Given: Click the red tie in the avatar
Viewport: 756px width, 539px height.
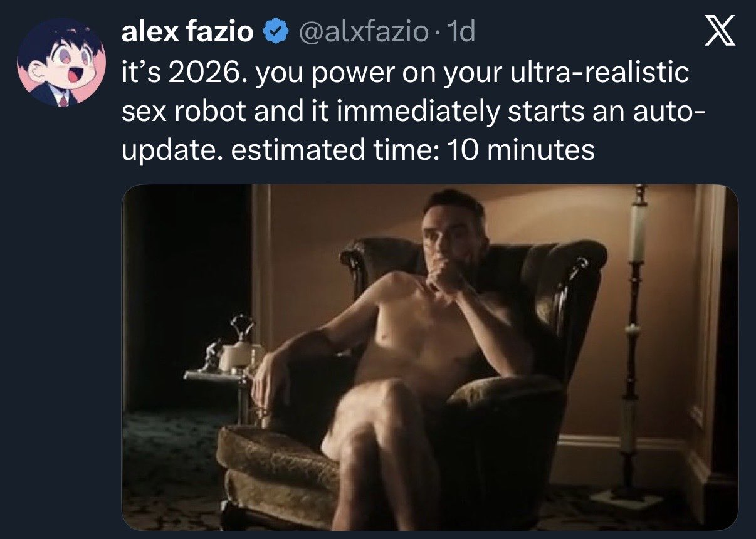Looking at the screenshot, I should pos(63,100).
